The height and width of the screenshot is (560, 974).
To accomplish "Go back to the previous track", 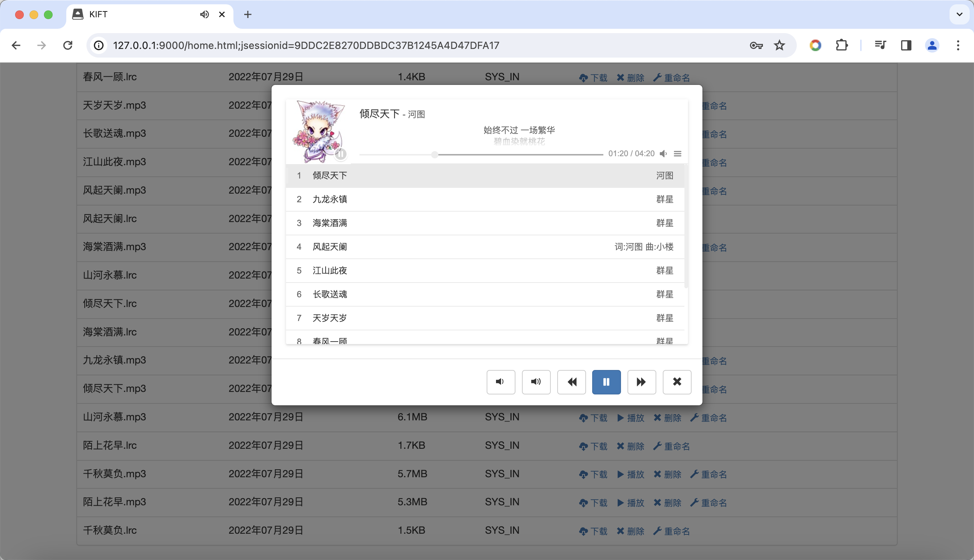I will coord(571,382).
